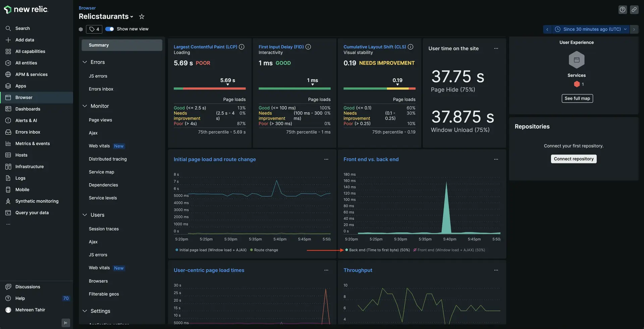
Task: Open Page views under Monitor
Action: pos(100,120)
